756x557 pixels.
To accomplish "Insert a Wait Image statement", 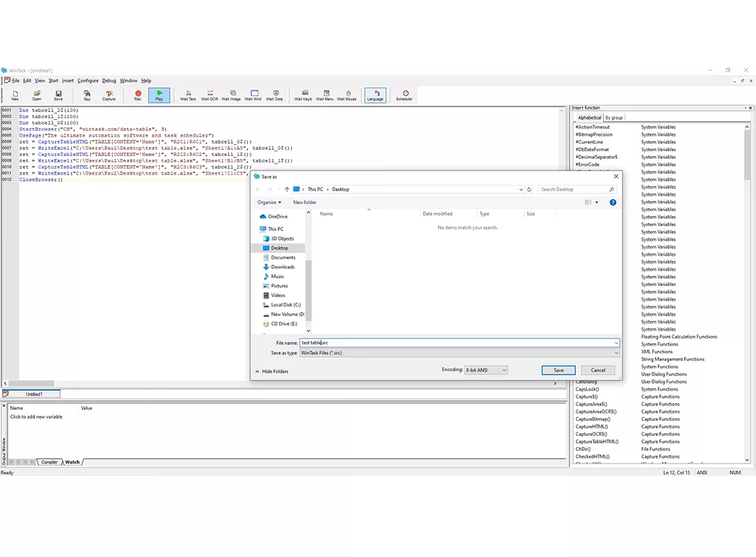I will coord(232,95).
